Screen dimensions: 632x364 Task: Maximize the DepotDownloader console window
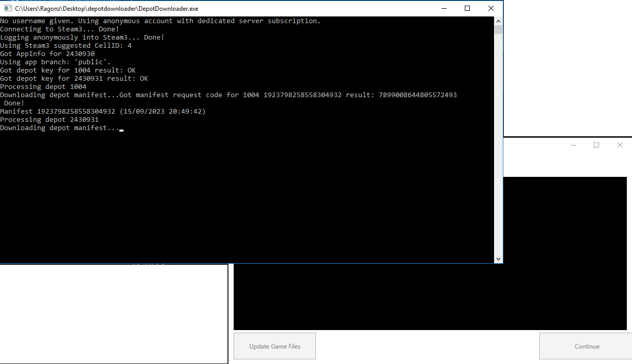[x=467, y=8]
